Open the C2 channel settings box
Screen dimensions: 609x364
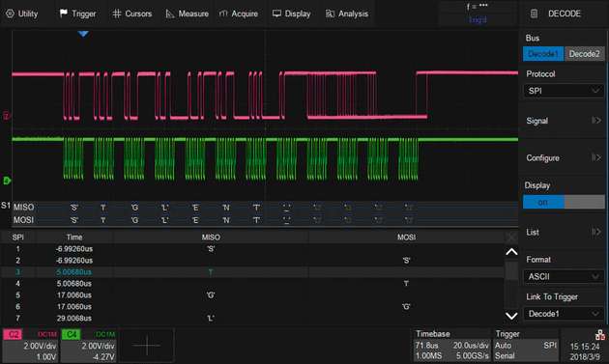tap(30, 346)
